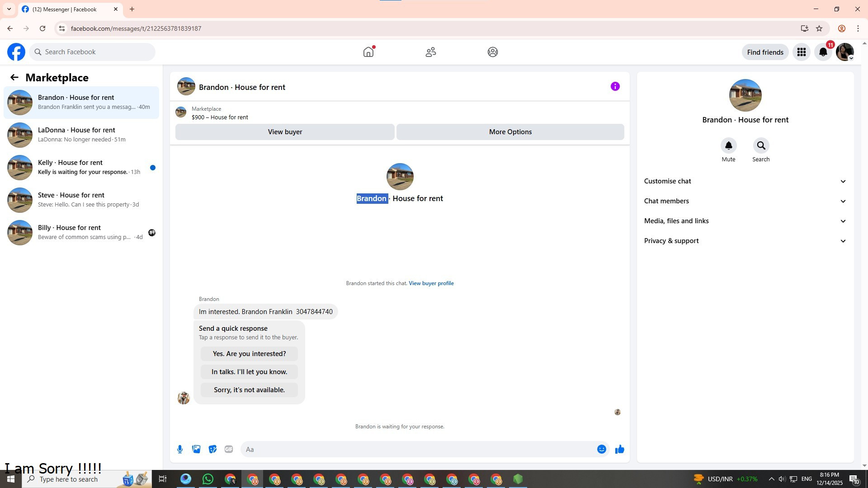This screenshot has height=488, width=868.
Task: Open the emoji picker in message box
Action: coord(601,449)
